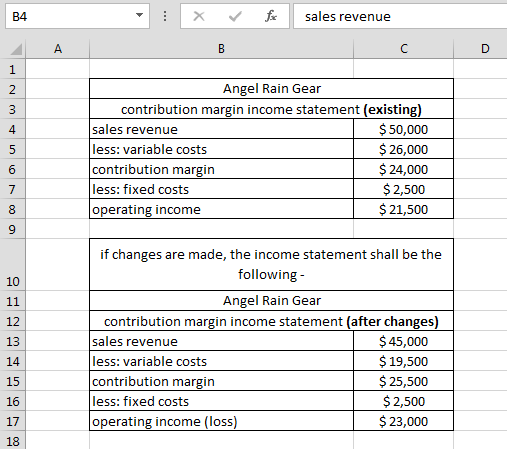The width and height of the screenshot is (507, 449).
Task: Select column A header
Action: coord(58,49)
